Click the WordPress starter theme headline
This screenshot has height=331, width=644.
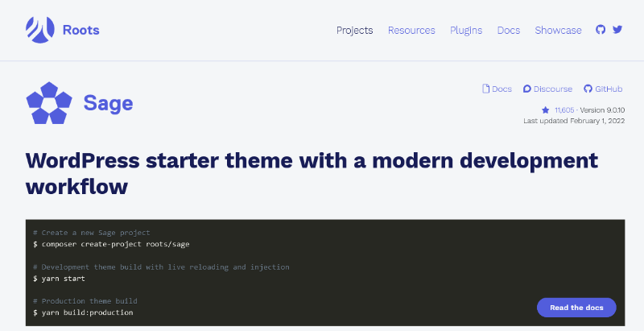click(x=312, y=173)
